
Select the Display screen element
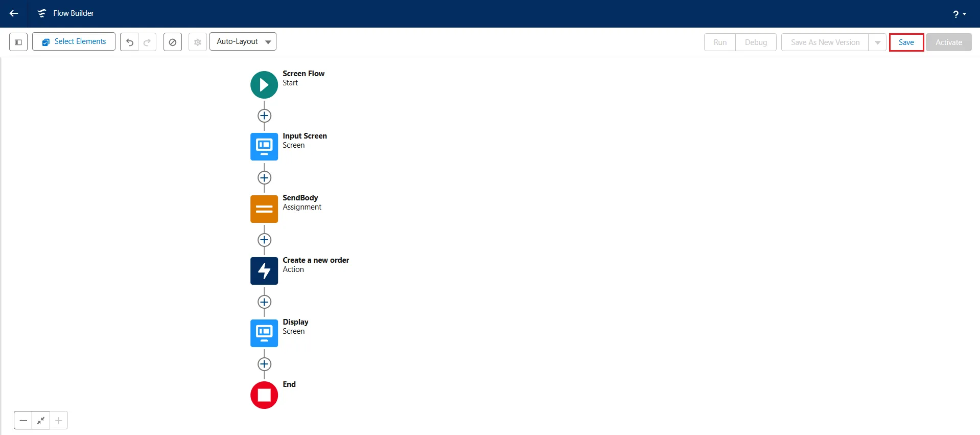pos(264,333)
